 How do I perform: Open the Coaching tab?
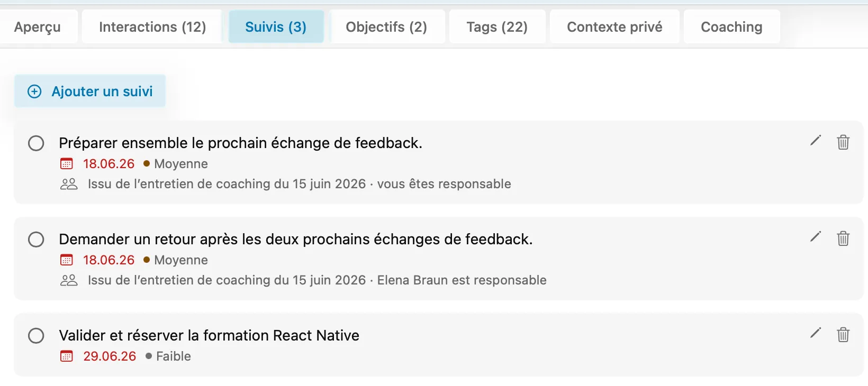tap(731, 27)
